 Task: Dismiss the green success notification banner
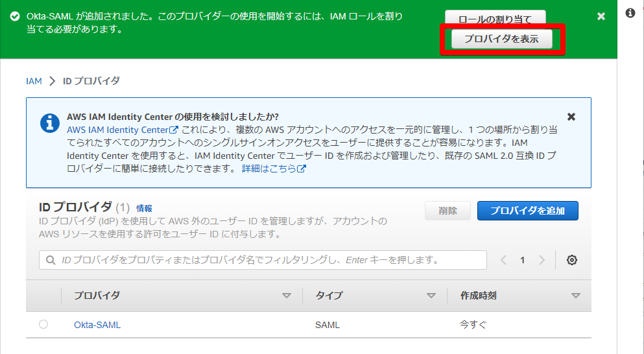point(601,16)
